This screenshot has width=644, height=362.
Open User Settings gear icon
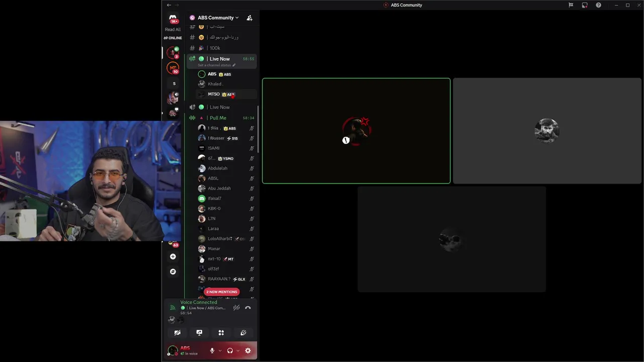click(x=248, y=350)
